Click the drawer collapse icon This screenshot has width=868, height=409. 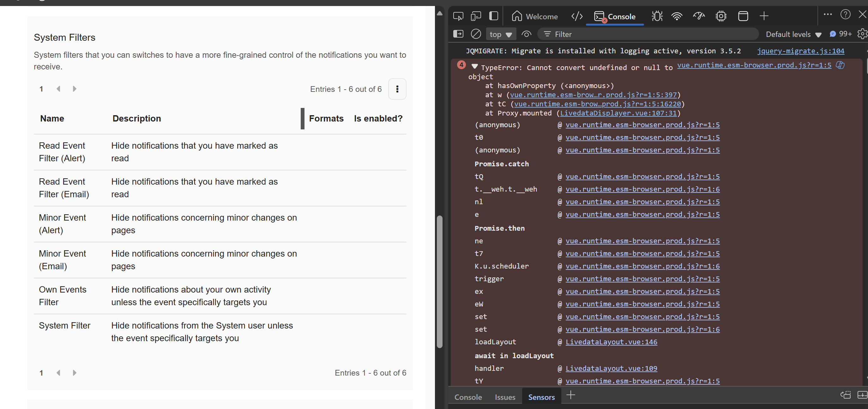862,395
